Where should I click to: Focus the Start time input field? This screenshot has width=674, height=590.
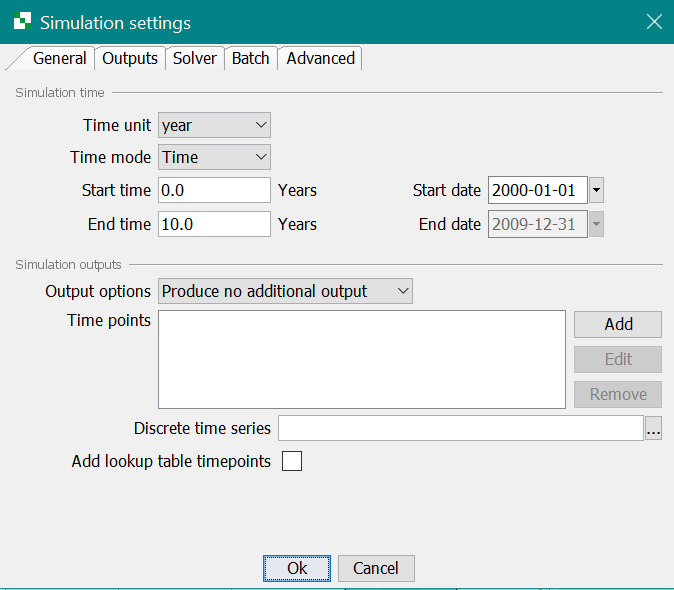click(214, 190)
